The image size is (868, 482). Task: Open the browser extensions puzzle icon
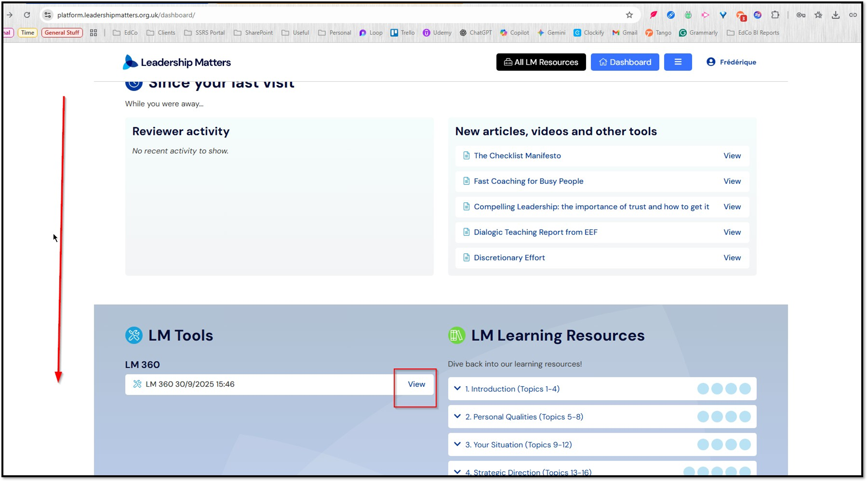(775, 15)
